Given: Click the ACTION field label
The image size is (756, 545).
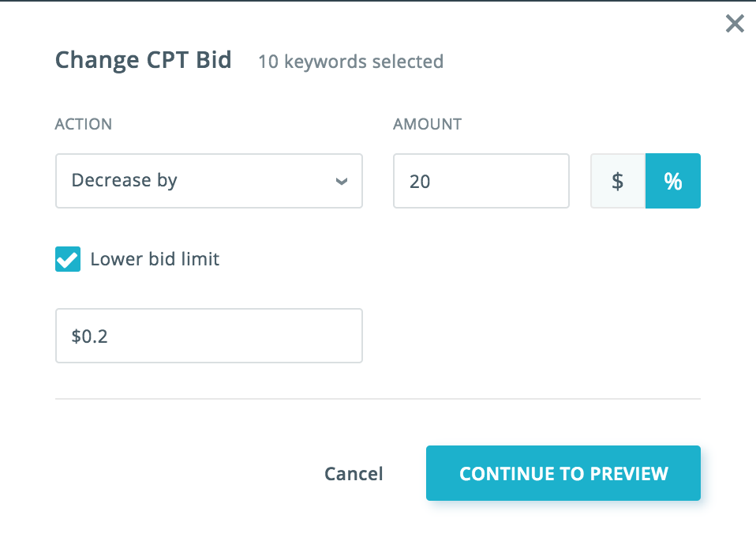Looking at the screenshot, I should [83, 124].
